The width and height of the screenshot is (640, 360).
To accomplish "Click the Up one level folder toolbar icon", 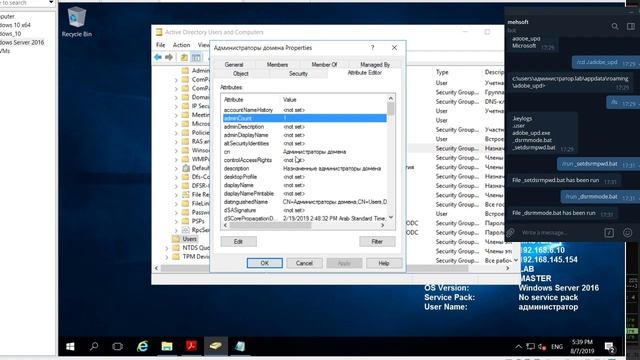I will (x=184, y=58).
